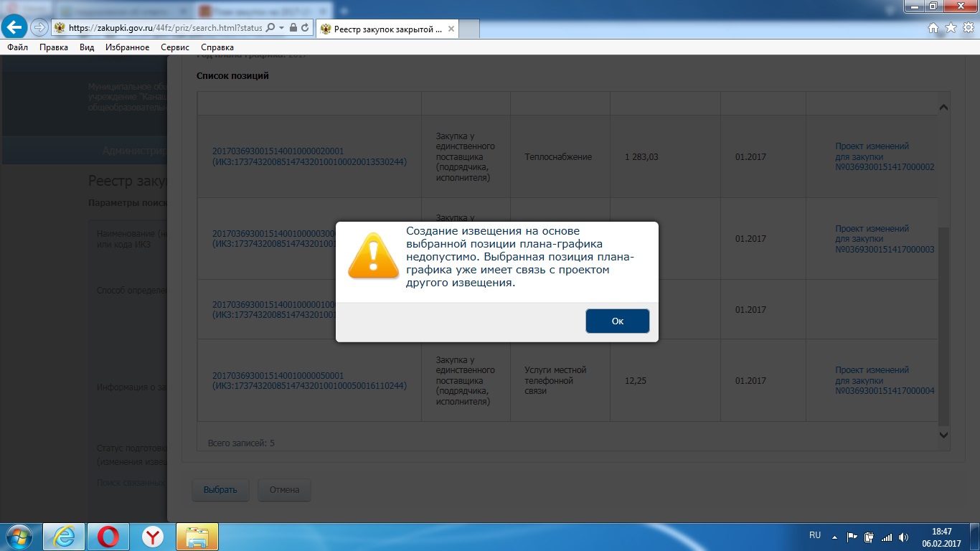The height and width of the screenshot is (551, 980).
Task: Show hidden system tray icons
Action: point(834,536)
